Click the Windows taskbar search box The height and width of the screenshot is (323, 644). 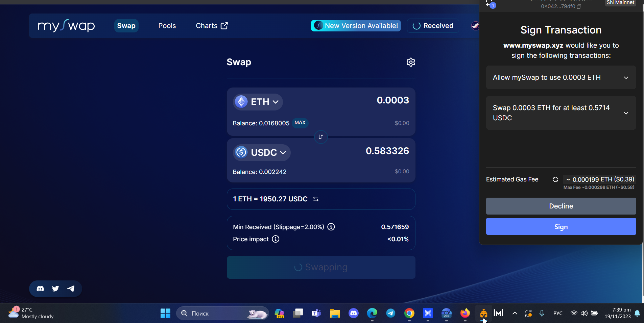(x=222, y=314)
